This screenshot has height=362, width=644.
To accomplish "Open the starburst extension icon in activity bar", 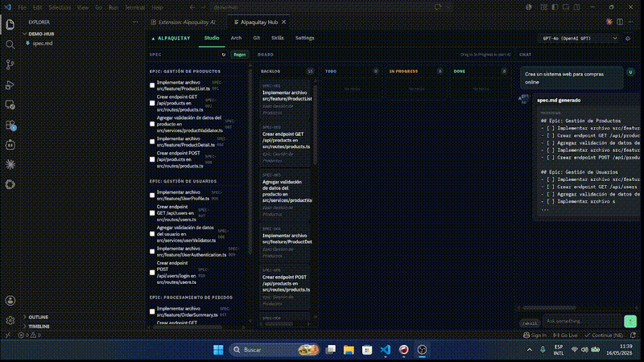I will tap(10, 165).
